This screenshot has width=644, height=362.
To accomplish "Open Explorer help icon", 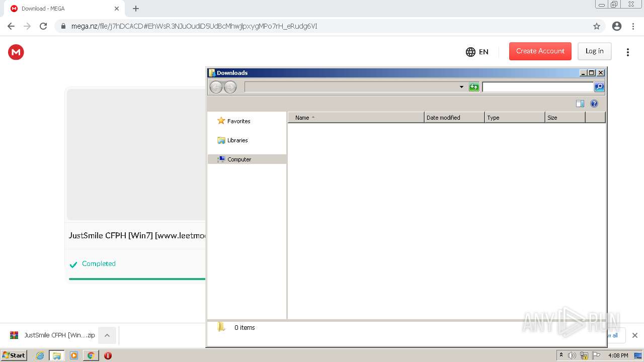I will 594,104.
